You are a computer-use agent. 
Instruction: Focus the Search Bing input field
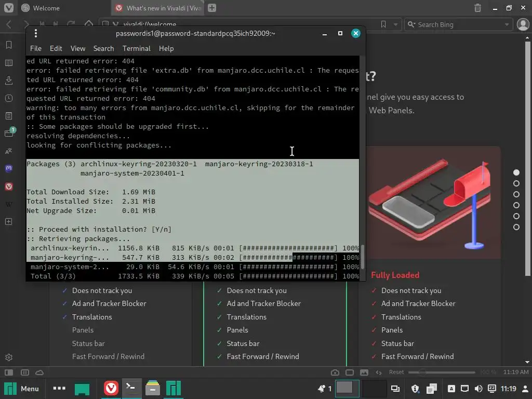click(x=460, y=24)
